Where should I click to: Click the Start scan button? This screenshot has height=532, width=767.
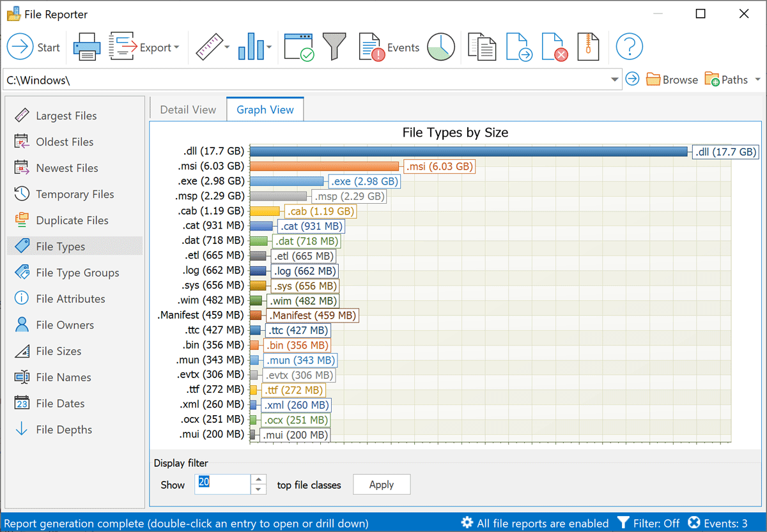(x=33, y=47)
